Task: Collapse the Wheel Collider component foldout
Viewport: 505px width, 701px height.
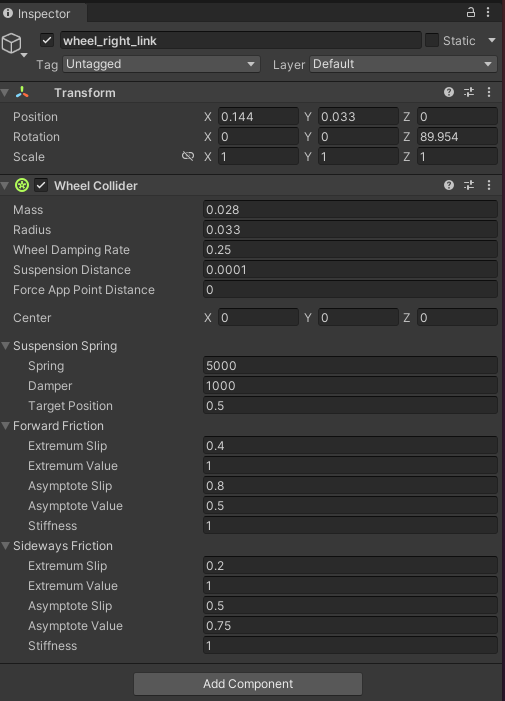Action: [x=5, y=186]
